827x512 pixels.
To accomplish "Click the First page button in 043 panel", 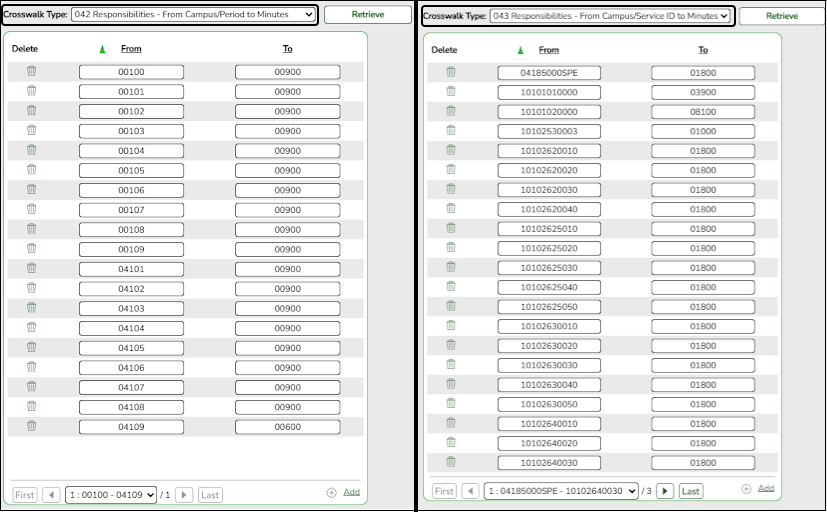I will (444, 491).
